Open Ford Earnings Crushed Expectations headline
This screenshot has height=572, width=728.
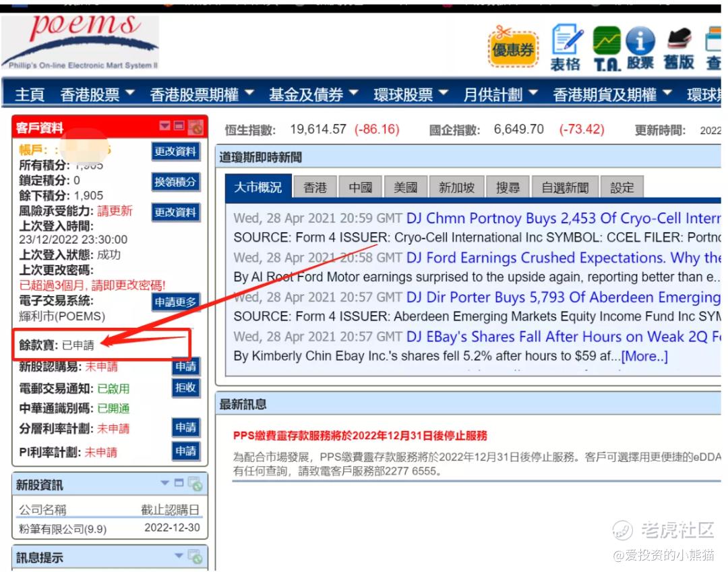[x=563, y=258]
